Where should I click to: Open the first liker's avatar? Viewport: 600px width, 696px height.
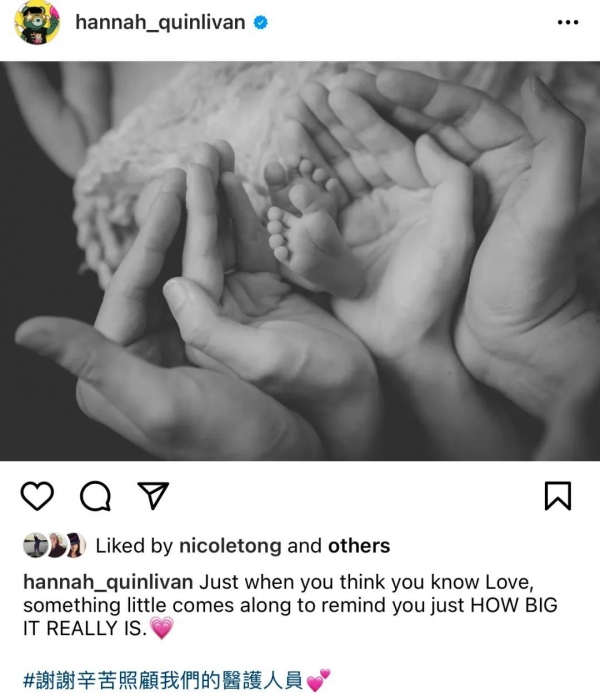tap(34, 545)
